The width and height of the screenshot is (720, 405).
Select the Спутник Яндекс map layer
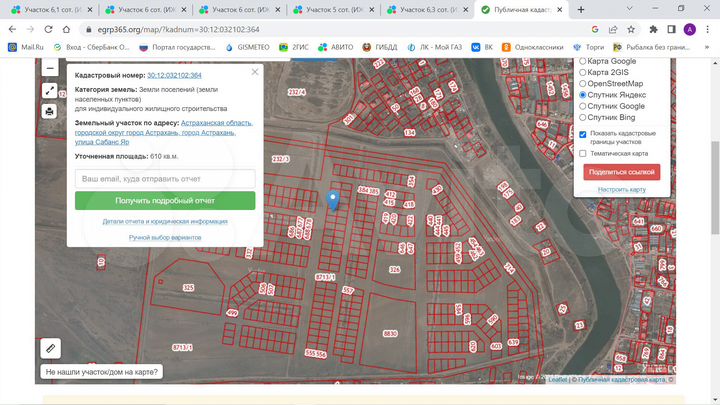click(x=583, y=94)
